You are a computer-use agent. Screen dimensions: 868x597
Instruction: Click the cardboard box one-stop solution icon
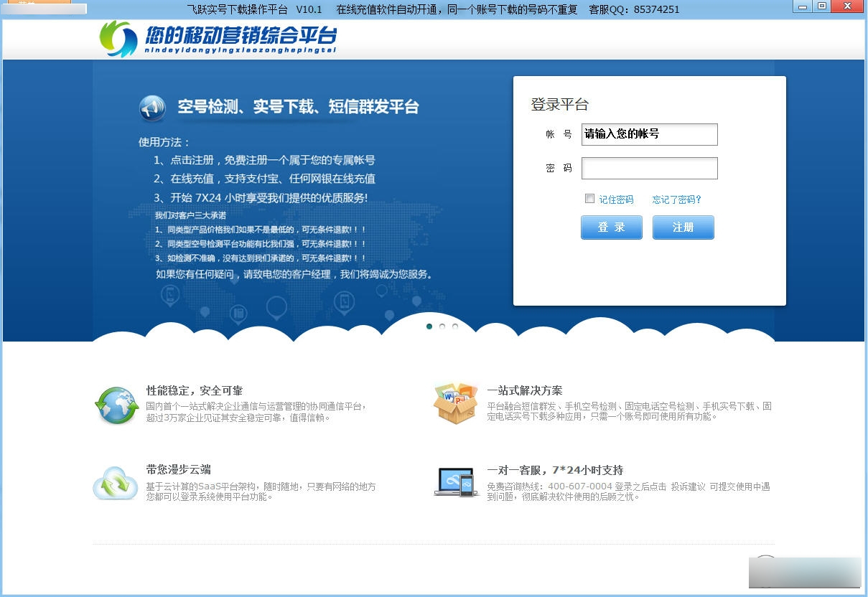click(x=455, y=403)
